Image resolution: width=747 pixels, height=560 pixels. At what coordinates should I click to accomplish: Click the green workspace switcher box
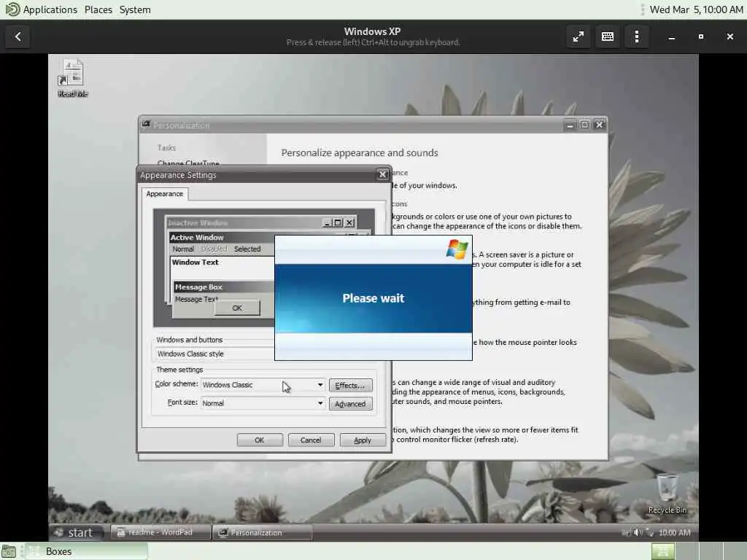662,551
